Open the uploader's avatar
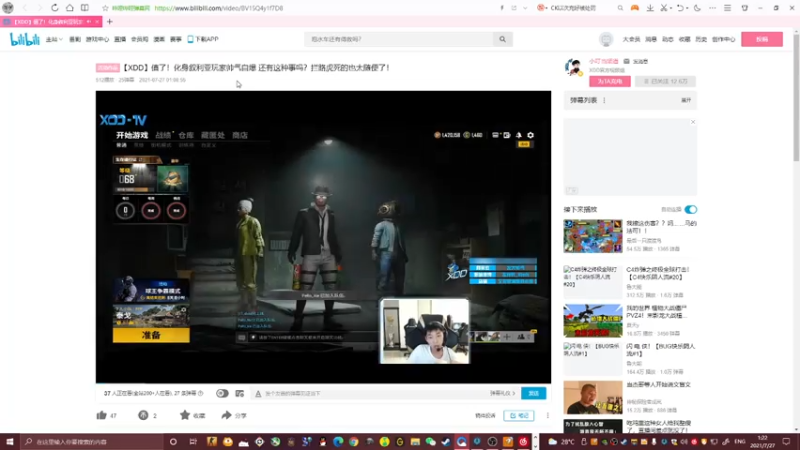Image resolution: width=800 pixels, height=450 pixels. (x=573, y=67)
